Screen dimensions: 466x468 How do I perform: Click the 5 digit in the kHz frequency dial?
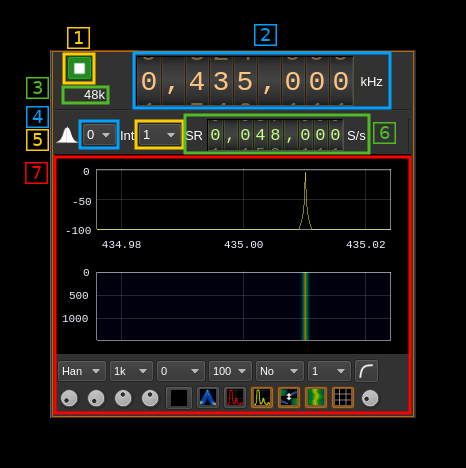(245, 81)
